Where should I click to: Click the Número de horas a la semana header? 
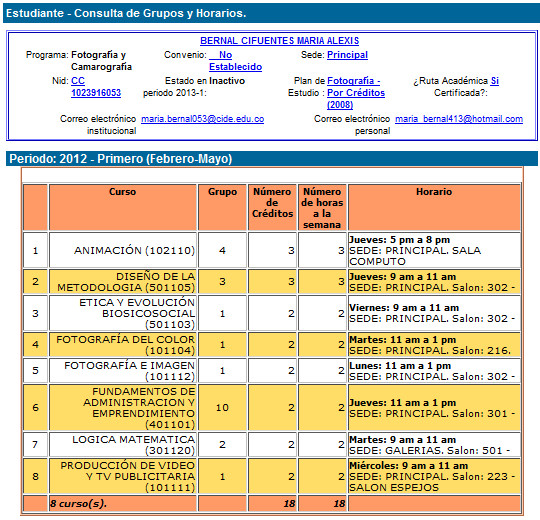click(x=322, y=207)
